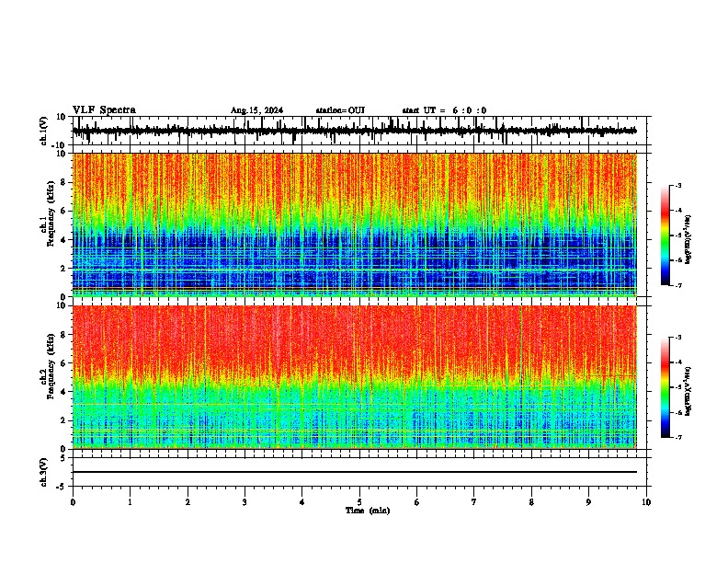Click the "-3" label on ch.2 colorbar

pyautogui.click(x=677, y=338)
